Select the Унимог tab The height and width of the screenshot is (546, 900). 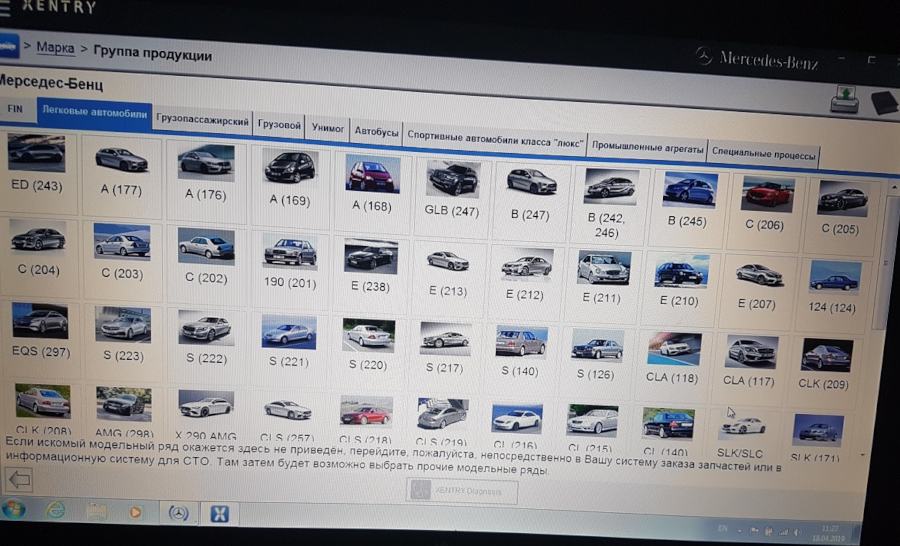(x=328, y=128)
